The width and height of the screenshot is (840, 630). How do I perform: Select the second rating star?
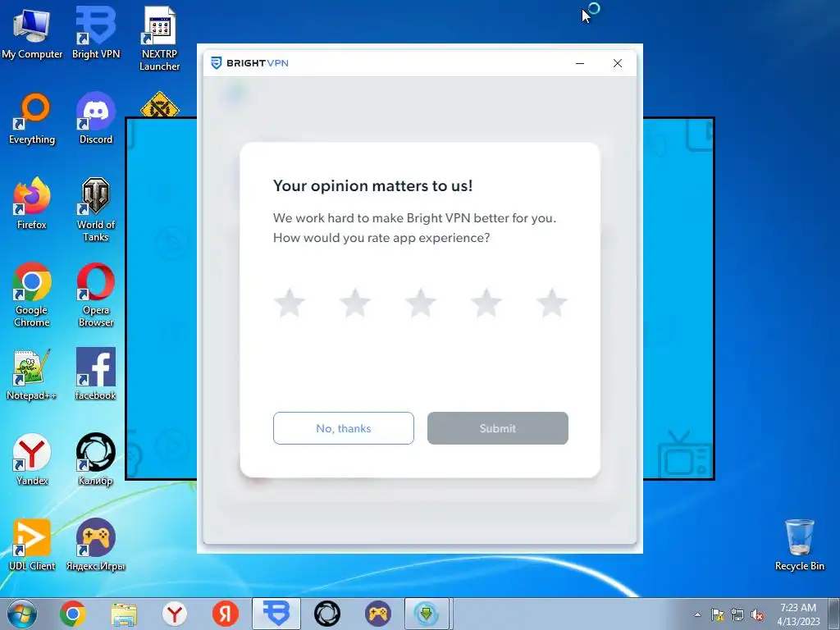coord(354,303)
